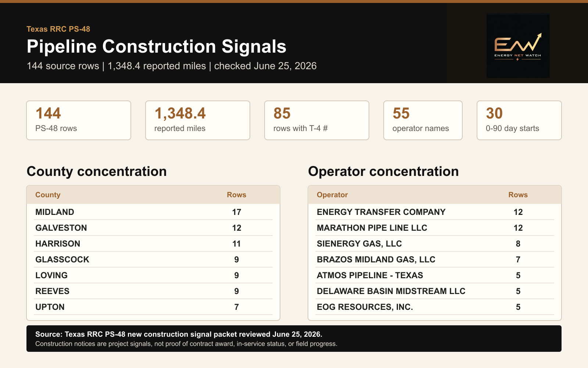Select the UPTON county row
Viewport: 588px width, 368px height.
[x=153, y=307]
